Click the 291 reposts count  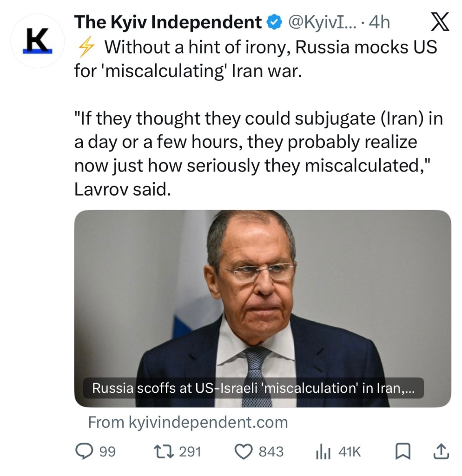click(190, 451)
